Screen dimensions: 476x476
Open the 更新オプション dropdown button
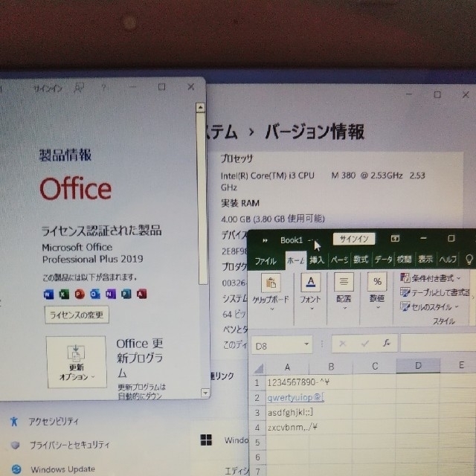tap(77, 362)
